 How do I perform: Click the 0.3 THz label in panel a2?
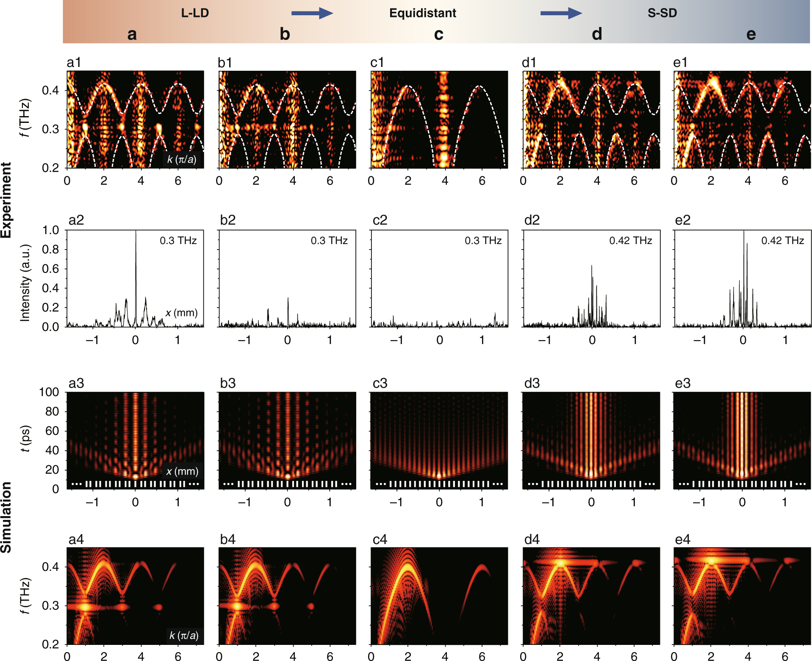click(178, 241)
